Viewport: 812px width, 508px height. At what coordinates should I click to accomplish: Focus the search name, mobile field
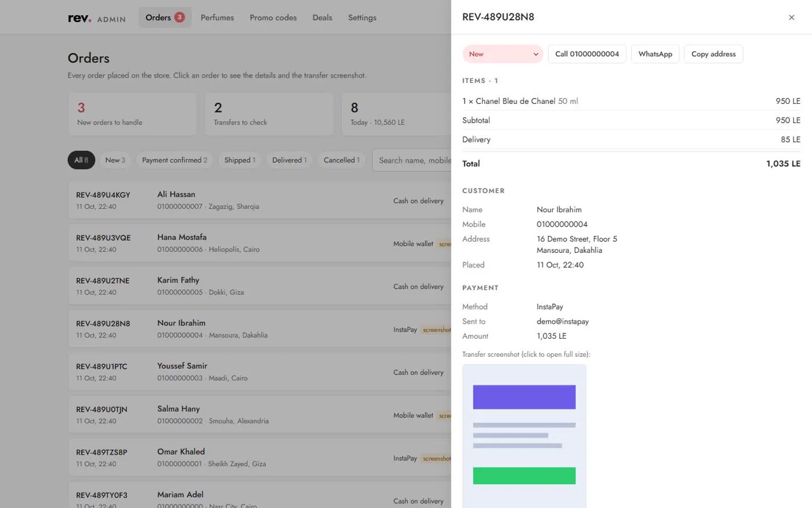pyautogui.click(x=413, y=160)
